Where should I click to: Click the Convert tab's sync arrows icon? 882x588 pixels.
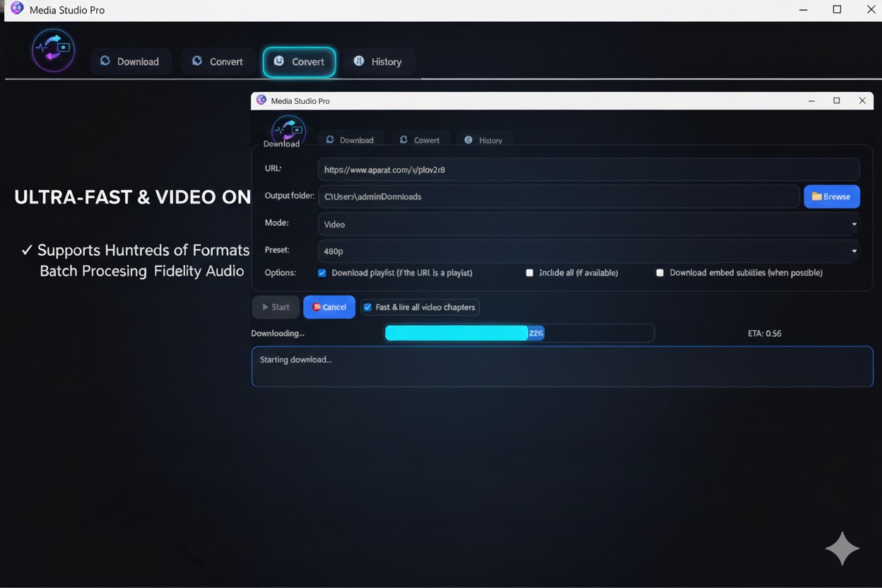click(196, 61)
